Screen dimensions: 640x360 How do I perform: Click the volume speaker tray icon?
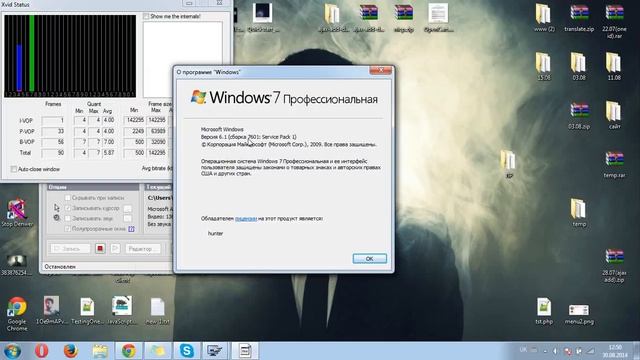[556, 351]
